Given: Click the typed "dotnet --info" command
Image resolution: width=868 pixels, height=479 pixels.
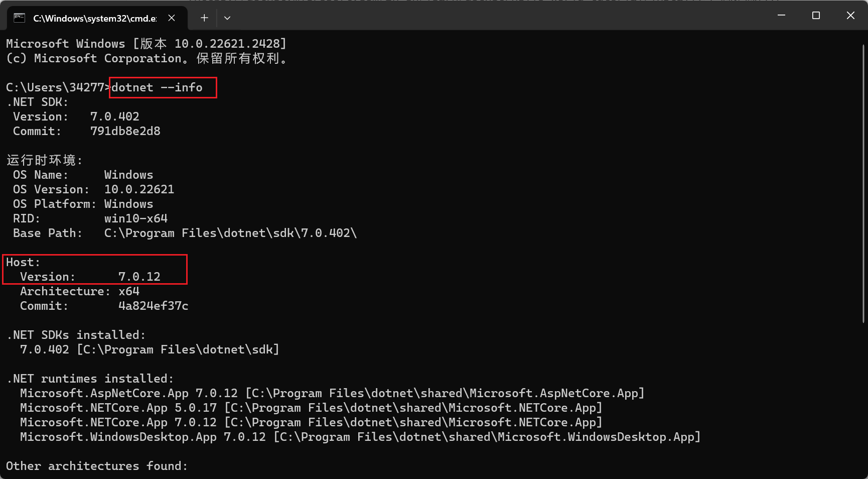Looking at the screenshot, I should coord(157,87).
